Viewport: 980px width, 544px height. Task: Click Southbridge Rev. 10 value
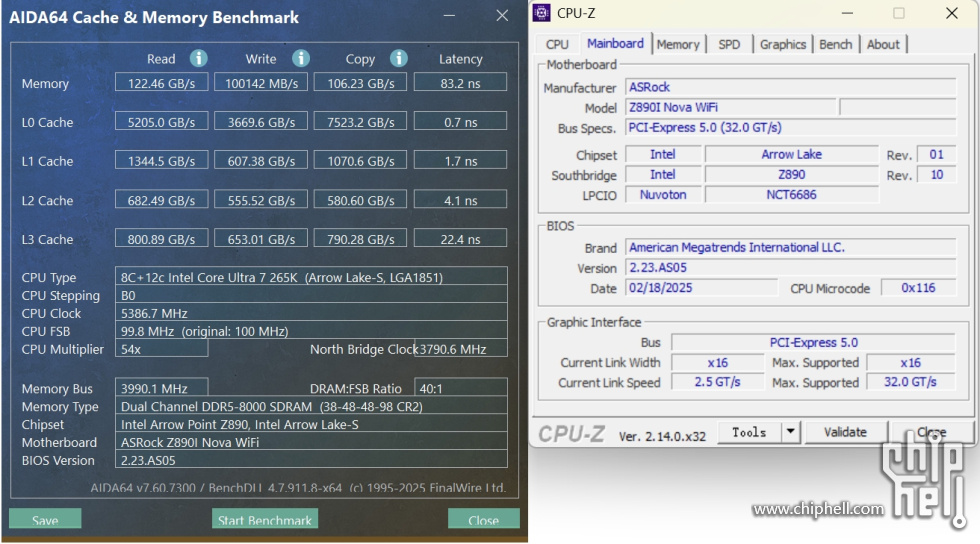936,174
